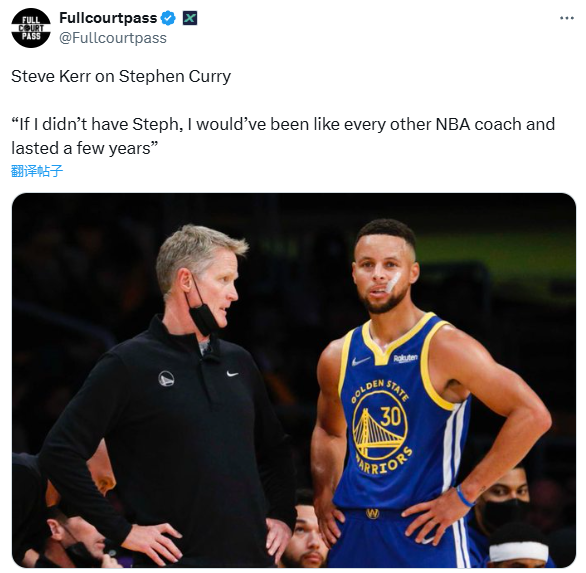586x573 pixels.
Task: Click the "Steve Kerr on Stephen Curry" text
Action: pos(121,77)
